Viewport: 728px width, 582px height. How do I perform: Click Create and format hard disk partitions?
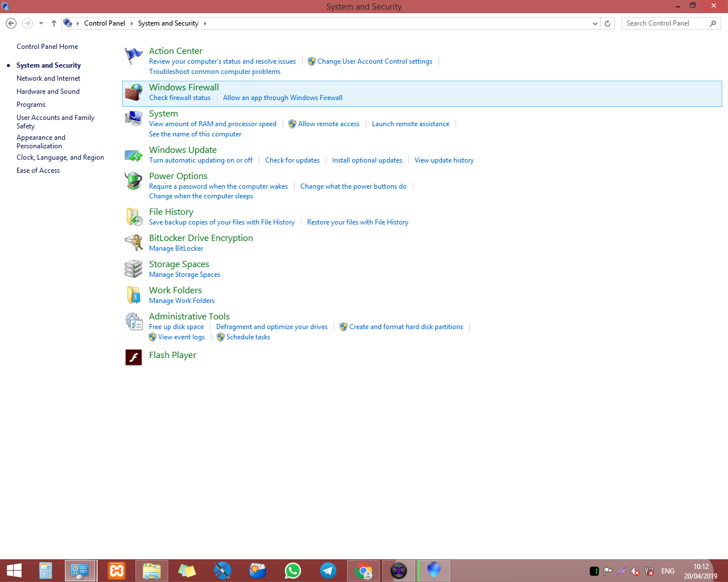click(x=406, y=327)
